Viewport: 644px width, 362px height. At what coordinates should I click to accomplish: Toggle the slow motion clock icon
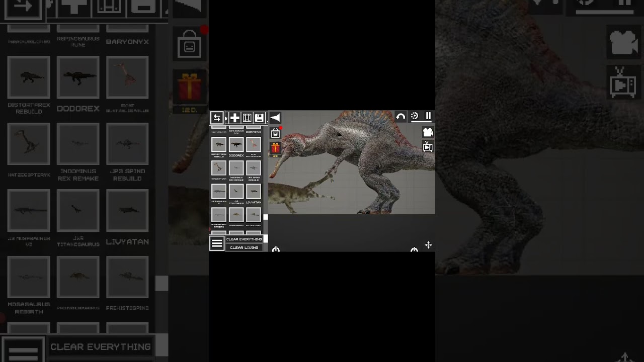pos(415,116)
